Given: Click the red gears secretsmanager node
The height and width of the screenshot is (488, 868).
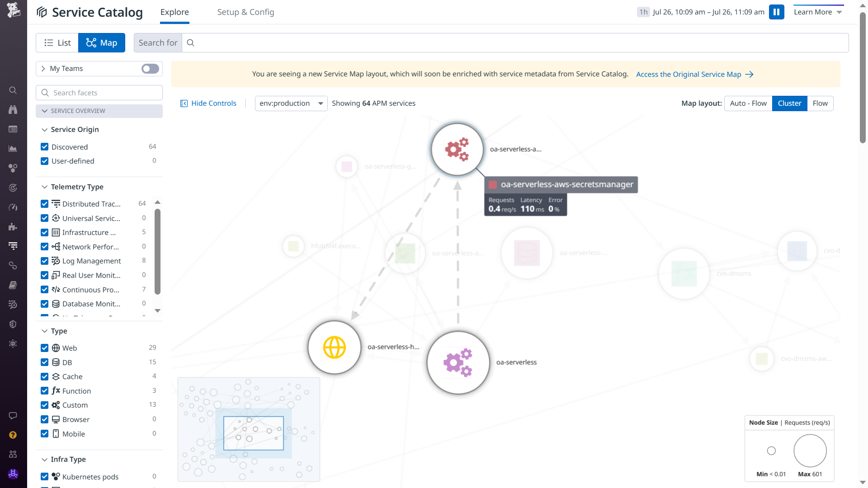Looking at the screenshot, I should click(x=457, y=149).
